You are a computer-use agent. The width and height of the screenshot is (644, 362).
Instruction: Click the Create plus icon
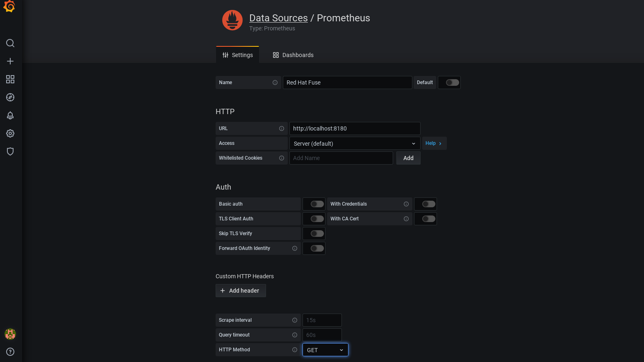[x=10, y=61]
